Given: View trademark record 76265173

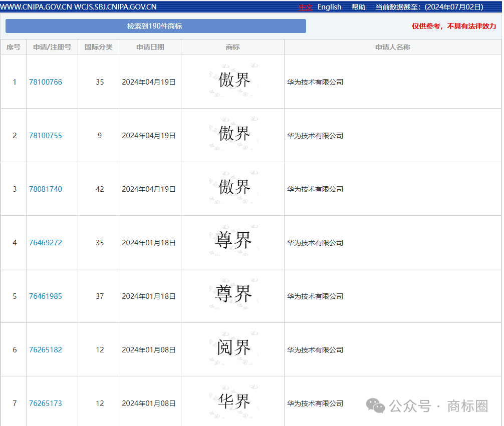Looking at the screenshot, I should 46,403.
